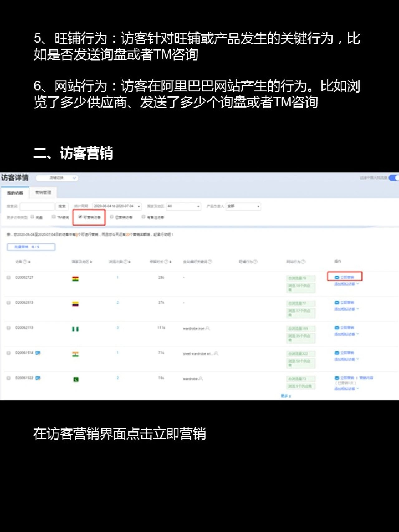Click the flag icon in row 020062113
This screenshot has height=532, width=399.
click(x=75, y=329)
